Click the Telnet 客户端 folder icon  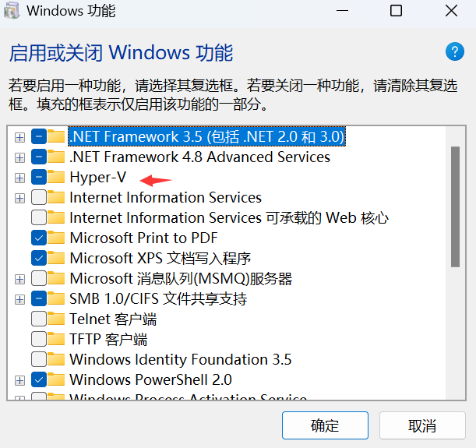click(56, 319)
